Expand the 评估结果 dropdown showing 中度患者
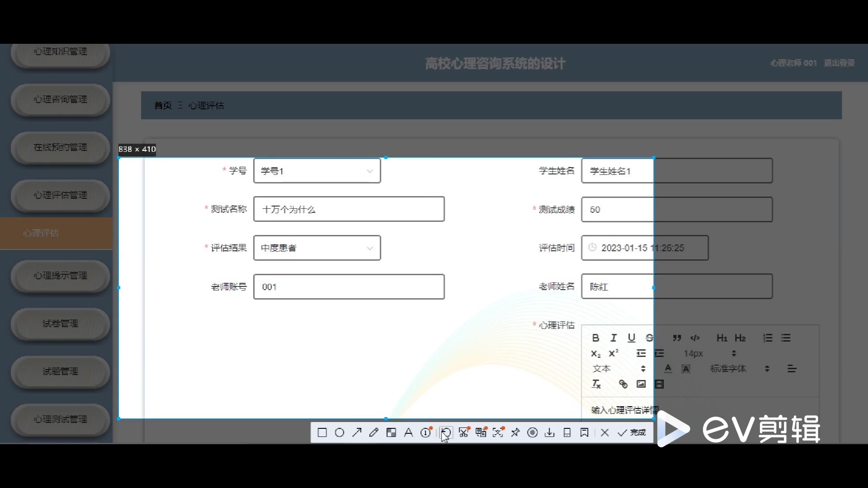Screen dimensions: 868x488 pos(317,248)
